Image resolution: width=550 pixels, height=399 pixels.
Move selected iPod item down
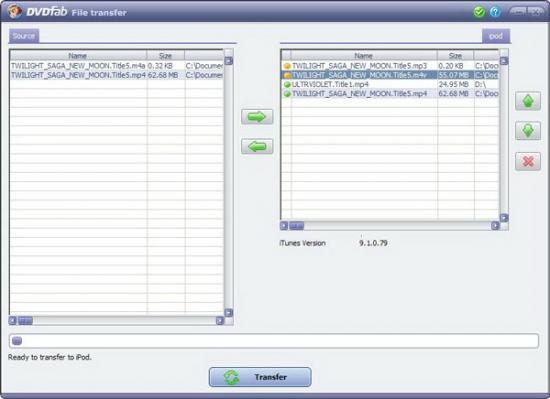click(x=528, y=131)
